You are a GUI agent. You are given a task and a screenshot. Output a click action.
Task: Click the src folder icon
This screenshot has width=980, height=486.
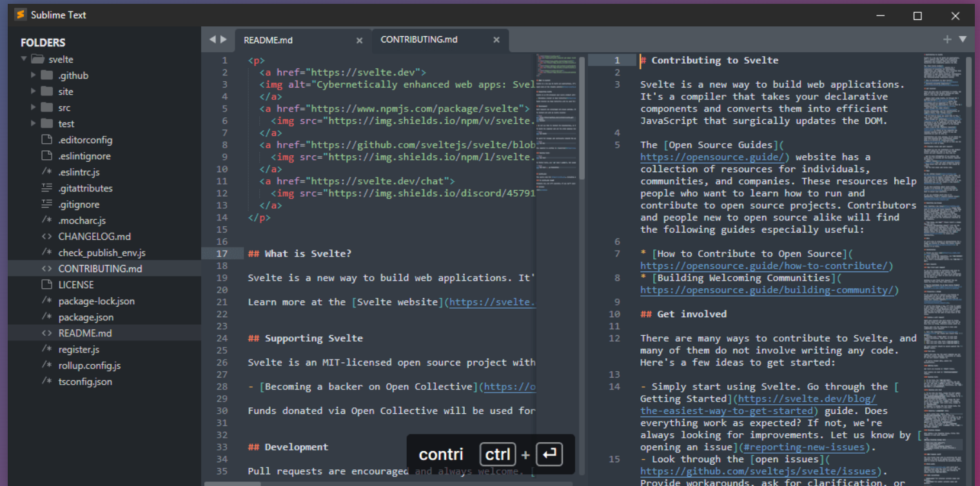(46, 107)
